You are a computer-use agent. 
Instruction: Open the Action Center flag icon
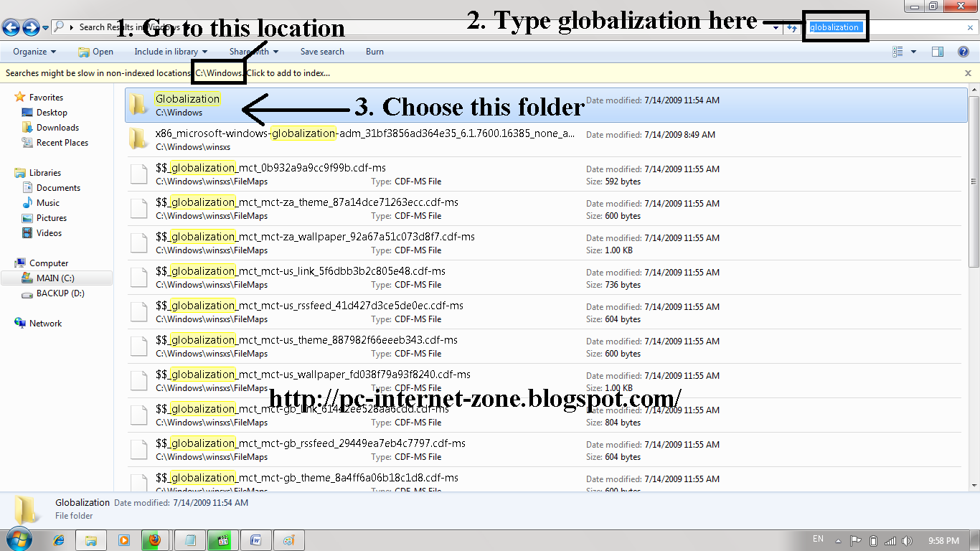[856, 541]
